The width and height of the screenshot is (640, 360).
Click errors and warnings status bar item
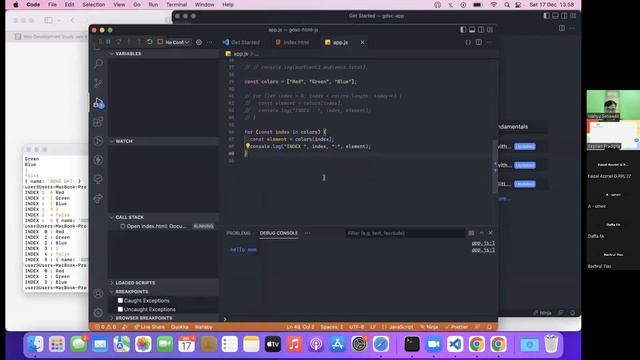pos(105,327)
